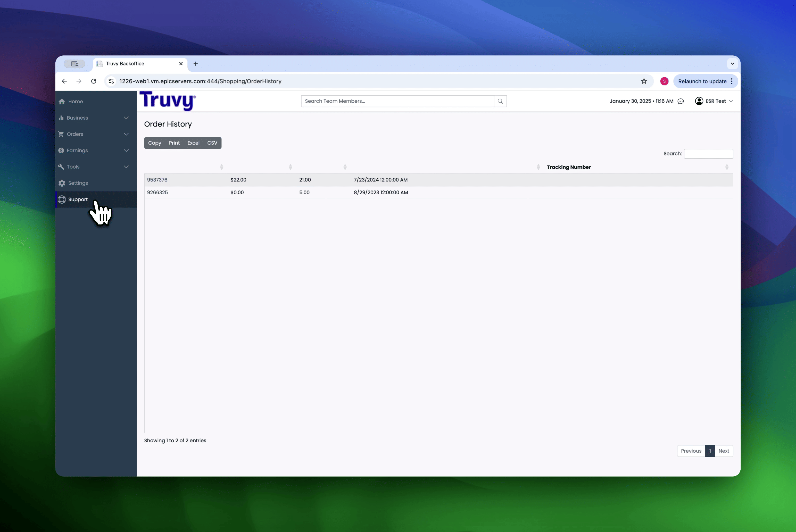
Task: Open the chat bubble messages icon
Action: [x=681, y=101]
